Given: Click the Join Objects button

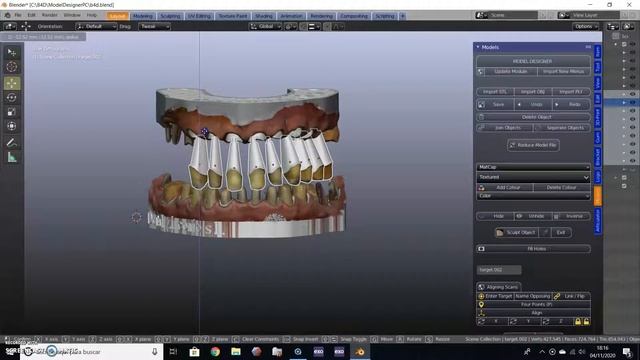Looking at the screenshot, I should 504,128.
